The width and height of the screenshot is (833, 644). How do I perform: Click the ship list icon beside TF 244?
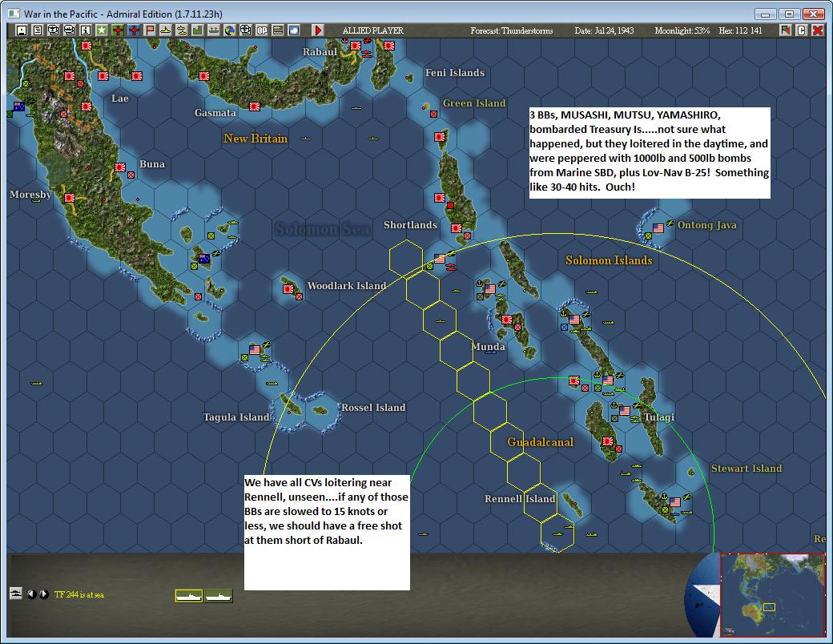[16, 594]
